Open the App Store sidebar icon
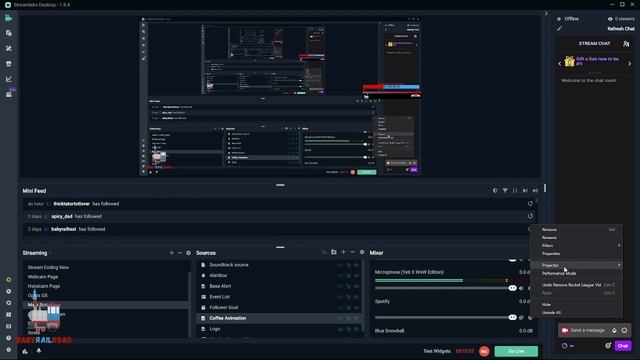This screenshot has width=640, height=360. (x=9, y=64)
